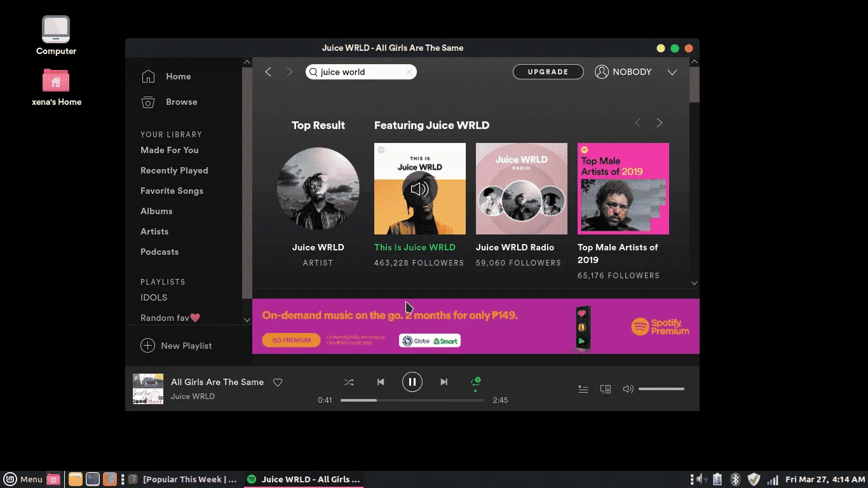This screenshot has width=868, height=488.
Task: Open the IDOLS playlist
Action: pyautogui.click(x=154, y=297)
